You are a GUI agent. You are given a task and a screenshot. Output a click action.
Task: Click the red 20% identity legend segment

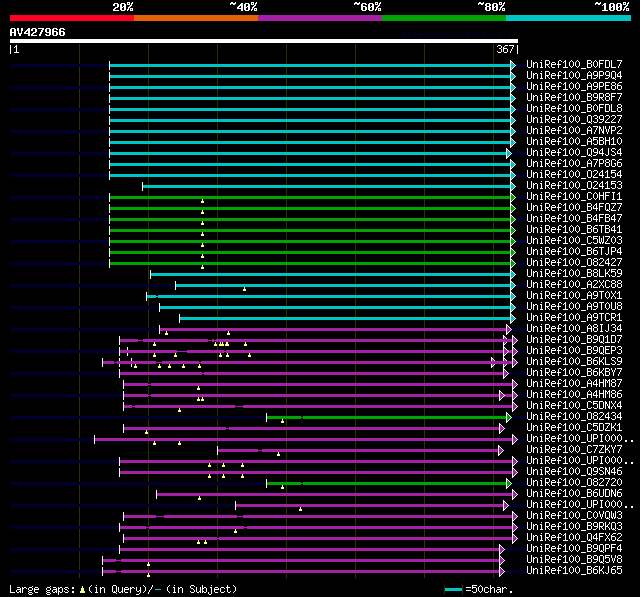(72, 18)
